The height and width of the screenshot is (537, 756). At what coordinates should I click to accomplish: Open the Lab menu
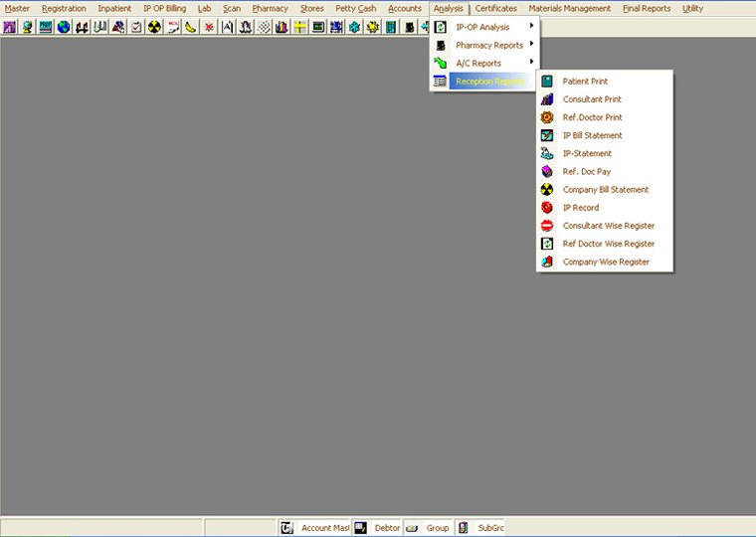pos(205,8)
